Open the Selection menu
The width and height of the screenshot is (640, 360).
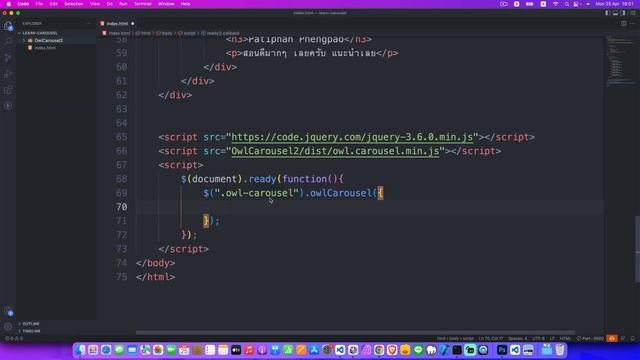click(73, 4)
